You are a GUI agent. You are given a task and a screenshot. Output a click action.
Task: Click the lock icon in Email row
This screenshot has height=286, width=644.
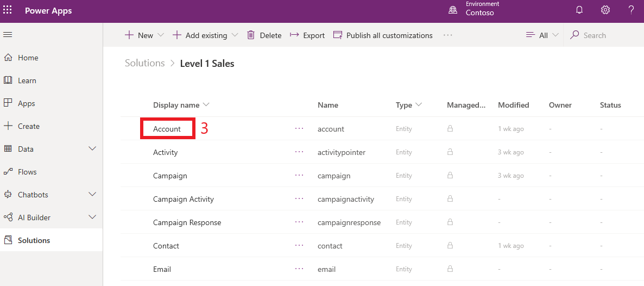point(450,269)
